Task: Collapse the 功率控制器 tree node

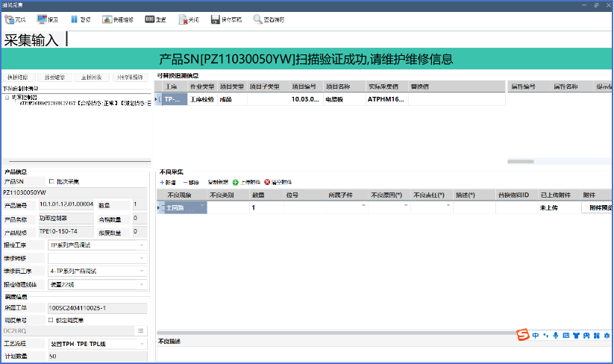Action: click(x=7, y=97)
